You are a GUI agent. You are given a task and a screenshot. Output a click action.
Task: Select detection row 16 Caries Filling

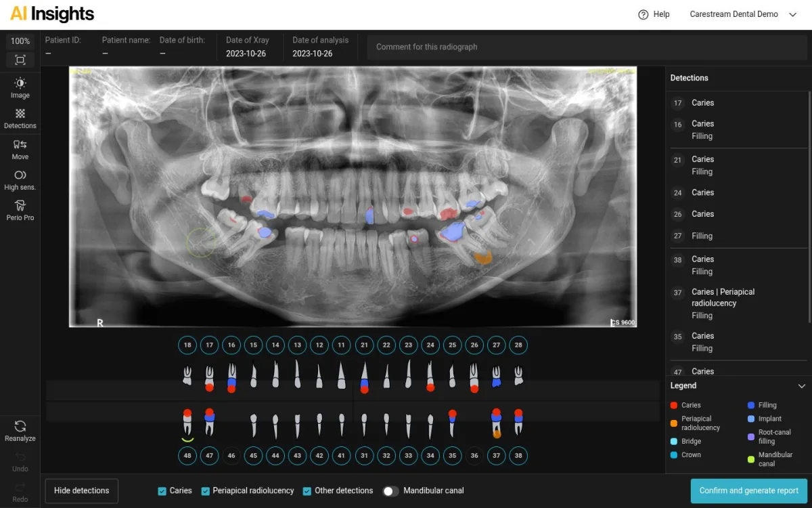[740, 130]
